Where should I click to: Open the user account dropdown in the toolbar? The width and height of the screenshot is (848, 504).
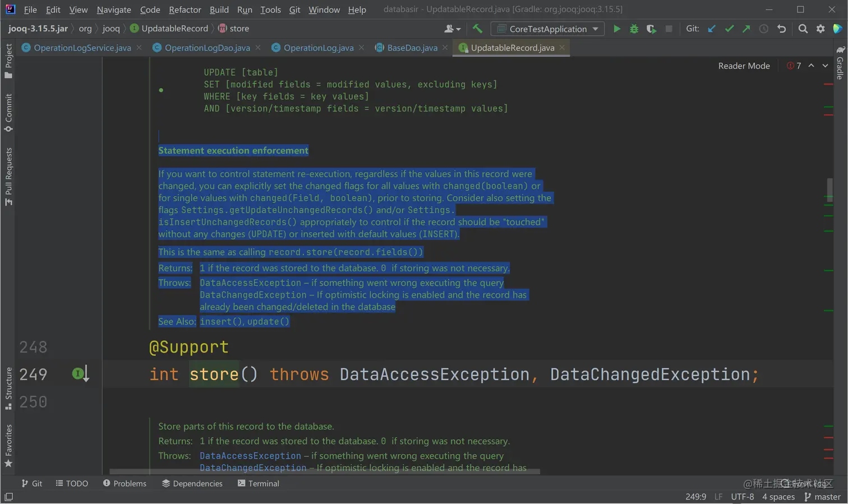coord(452,29)
